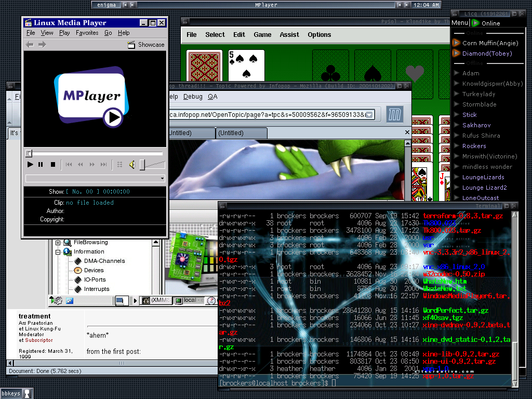532x399 pixels.
Task: Click the clubs foundation slot in PySol
Action: click(x=330, y=66)
